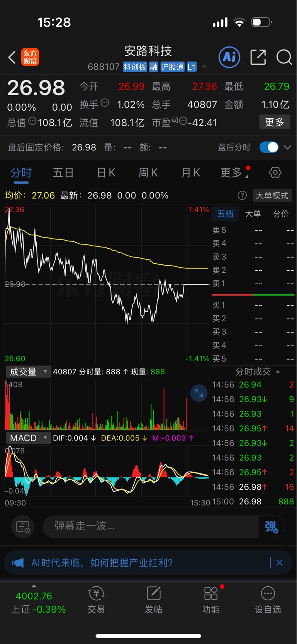The height and width of the screenshot is (644, 297).
Task: Enable 大单模式 button
Action: (272, 195)
